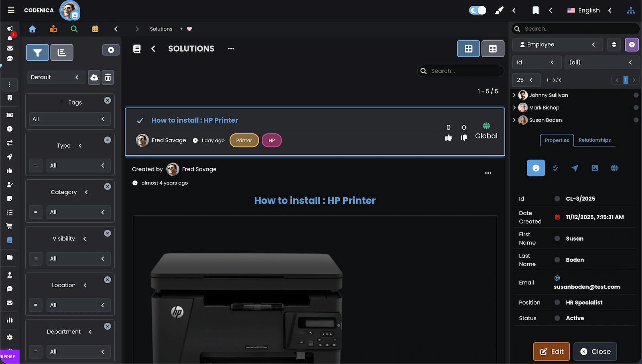The width and height of the screenshot is (642, 364).
Task: Switch to the second grid view layout
Action: tap(493, 49)
